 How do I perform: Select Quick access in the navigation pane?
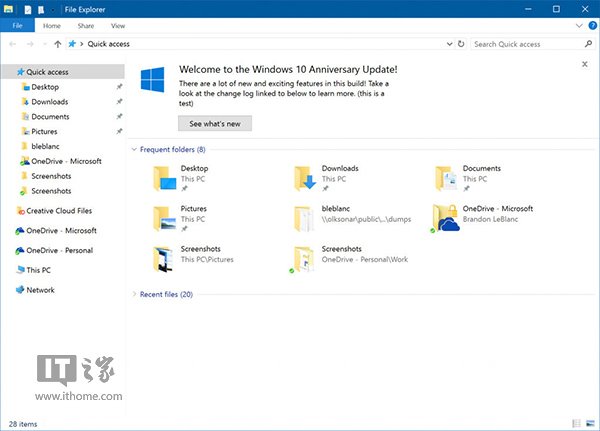[x=63, y=72]
